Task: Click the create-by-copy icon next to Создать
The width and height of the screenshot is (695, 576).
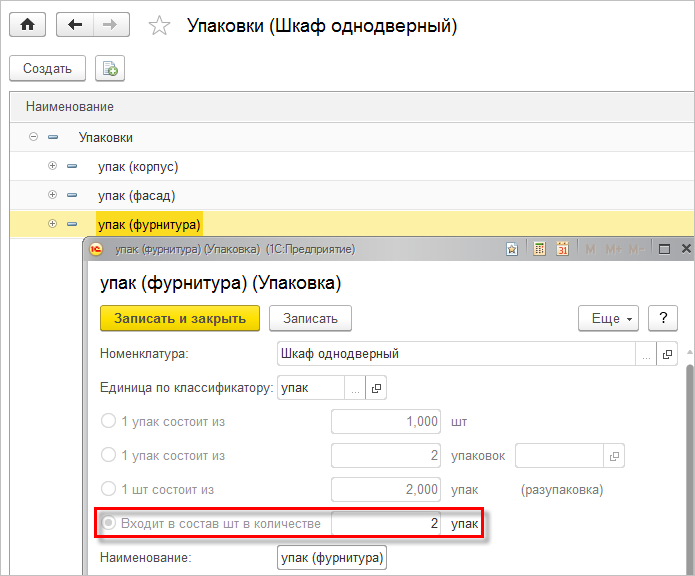Action: [x=110, y=69]
